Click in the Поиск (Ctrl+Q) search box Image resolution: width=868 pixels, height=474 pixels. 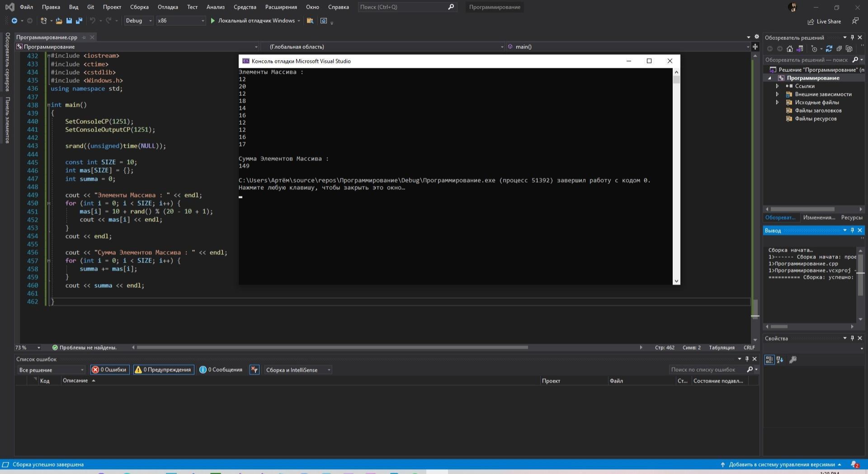pyautogui.click(x=402, y=7)
